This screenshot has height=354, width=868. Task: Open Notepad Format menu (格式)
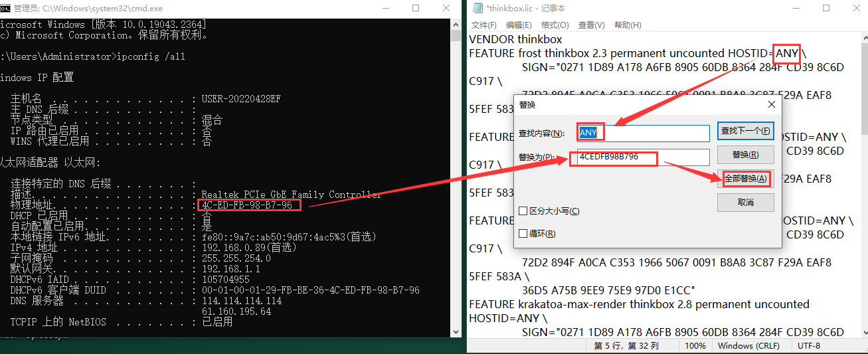[x=555, y=25]
